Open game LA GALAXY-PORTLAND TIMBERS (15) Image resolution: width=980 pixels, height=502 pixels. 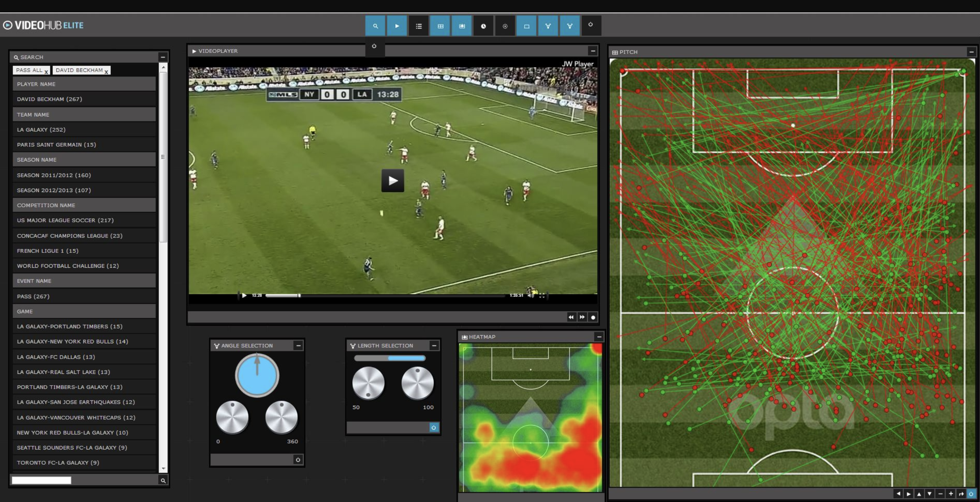tap(84, 326)
